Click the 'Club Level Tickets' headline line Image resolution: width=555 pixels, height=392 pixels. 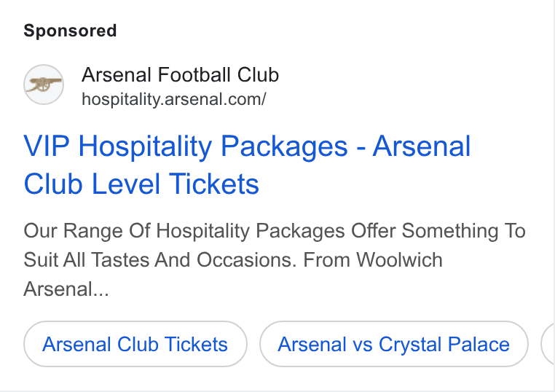point(141,184)
